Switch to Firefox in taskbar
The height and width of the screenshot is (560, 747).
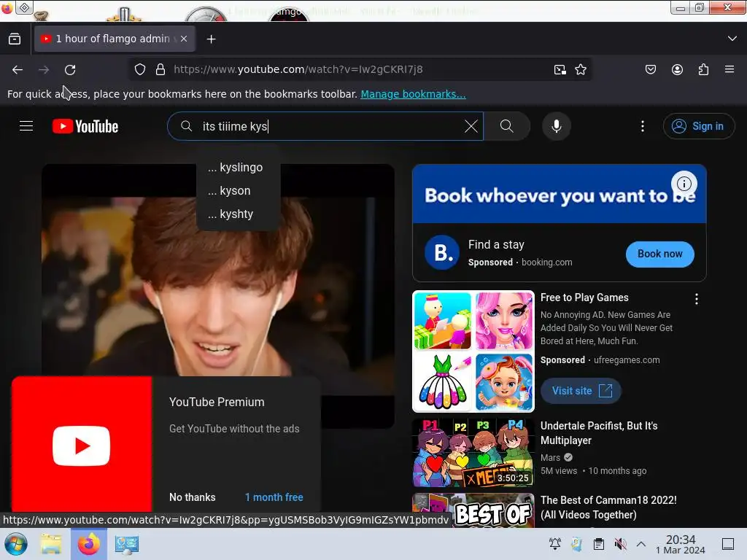pyautogui.click(x=88, y=544)
